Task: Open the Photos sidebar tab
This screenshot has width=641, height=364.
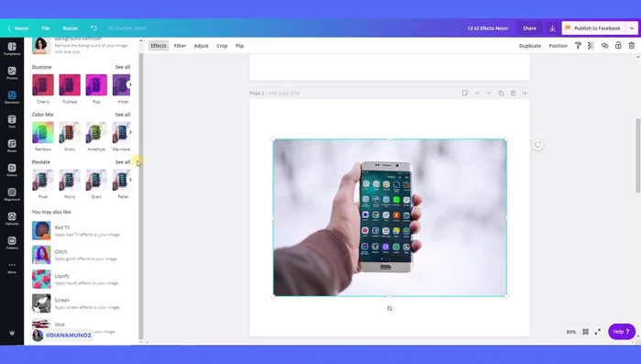Action: click(x=12, y=73)
